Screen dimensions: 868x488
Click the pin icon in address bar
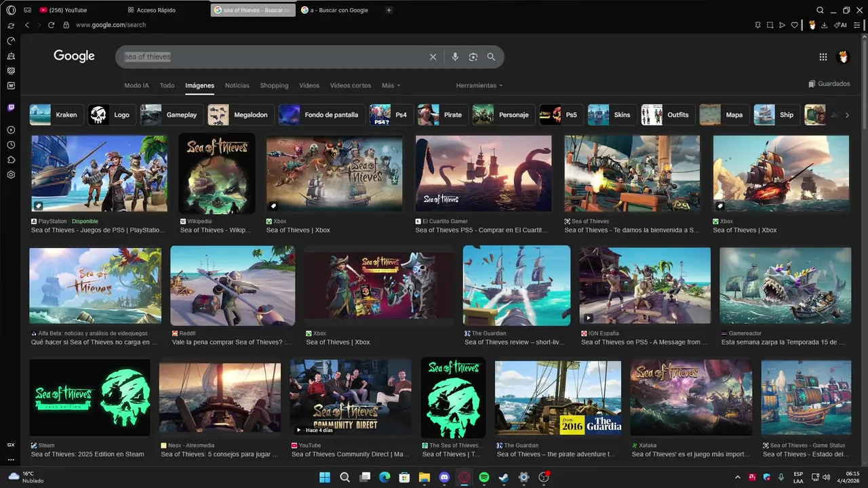[757, 25]
